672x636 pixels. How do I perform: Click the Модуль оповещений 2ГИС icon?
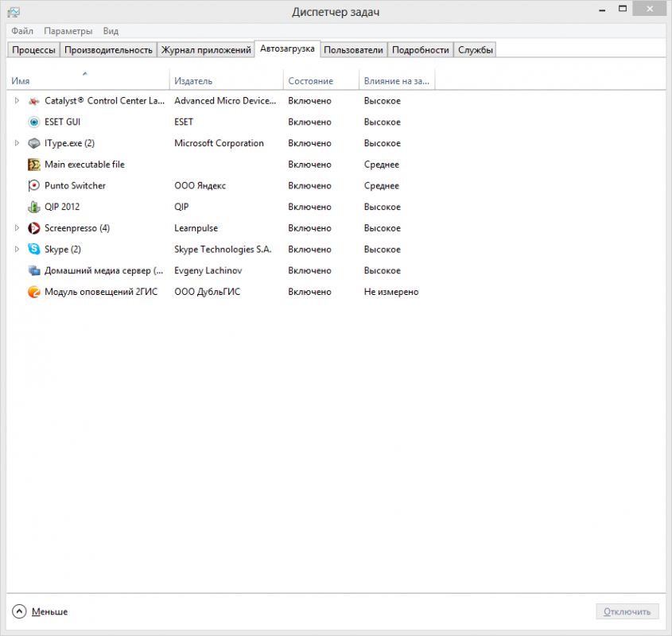pyautogui.click(x=34, y=292)
